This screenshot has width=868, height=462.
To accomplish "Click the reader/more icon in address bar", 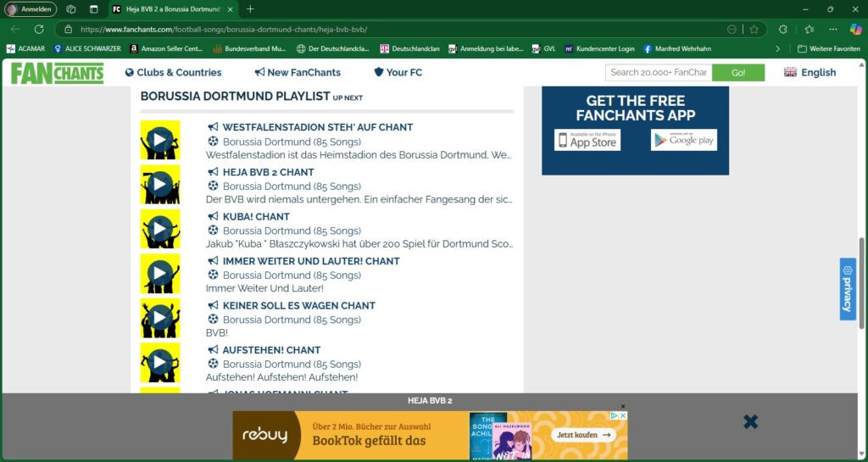I will (732, 30).
